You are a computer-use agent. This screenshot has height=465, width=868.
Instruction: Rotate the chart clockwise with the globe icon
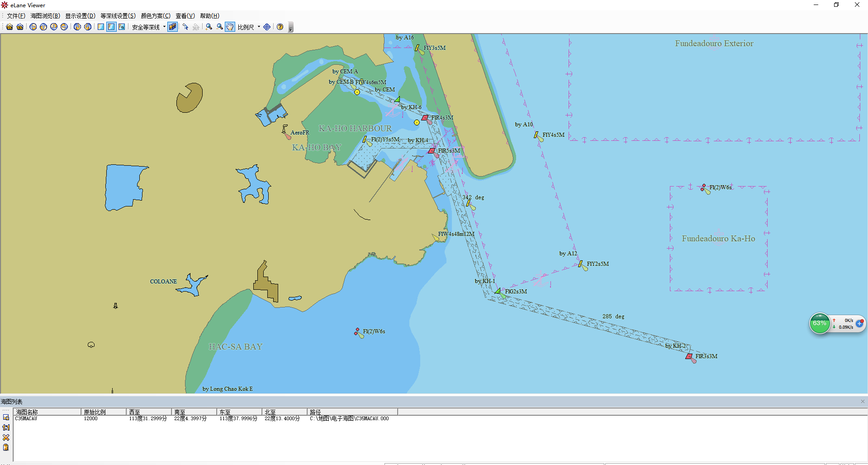click(x=77, y=27)
